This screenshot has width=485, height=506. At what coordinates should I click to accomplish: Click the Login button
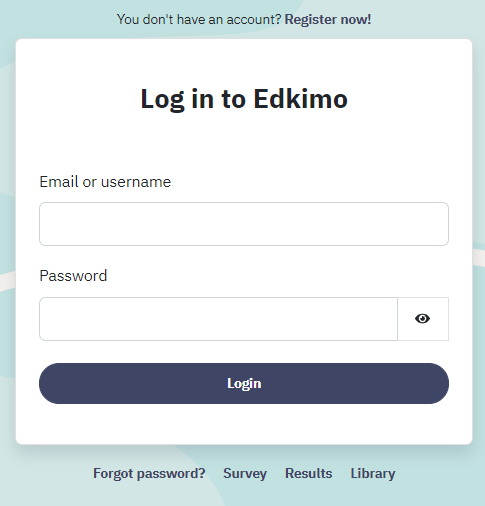(x=244, y=383)
